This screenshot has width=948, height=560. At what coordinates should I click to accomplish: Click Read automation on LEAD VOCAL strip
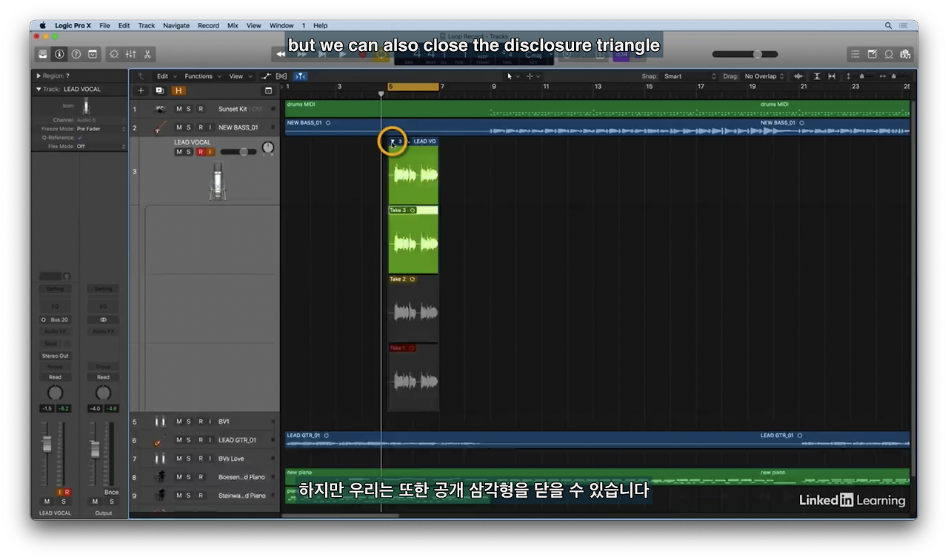tap(56, 377)
